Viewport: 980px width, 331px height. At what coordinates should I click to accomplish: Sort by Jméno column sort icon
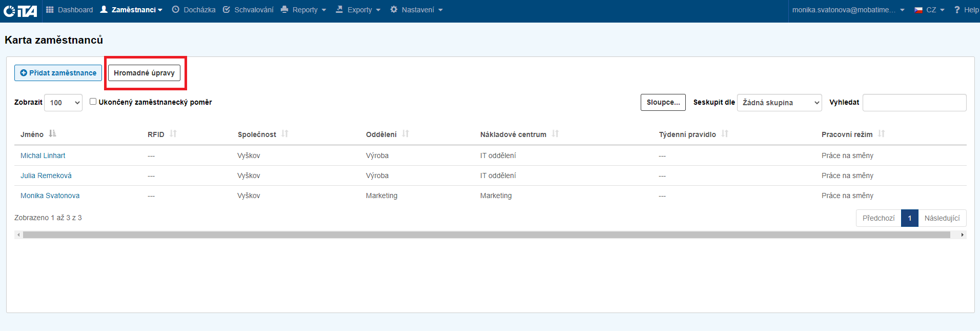pos(52,134)
